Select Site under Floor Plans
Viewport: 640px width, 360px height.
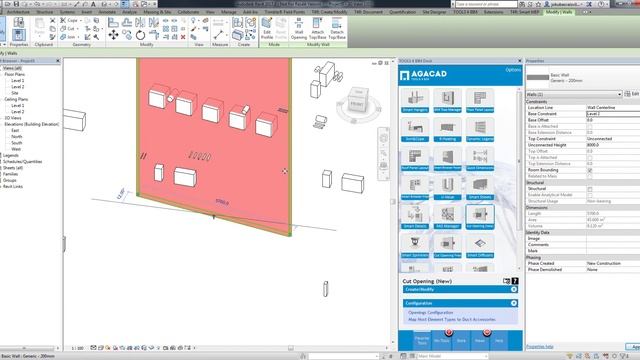(15, 93)
